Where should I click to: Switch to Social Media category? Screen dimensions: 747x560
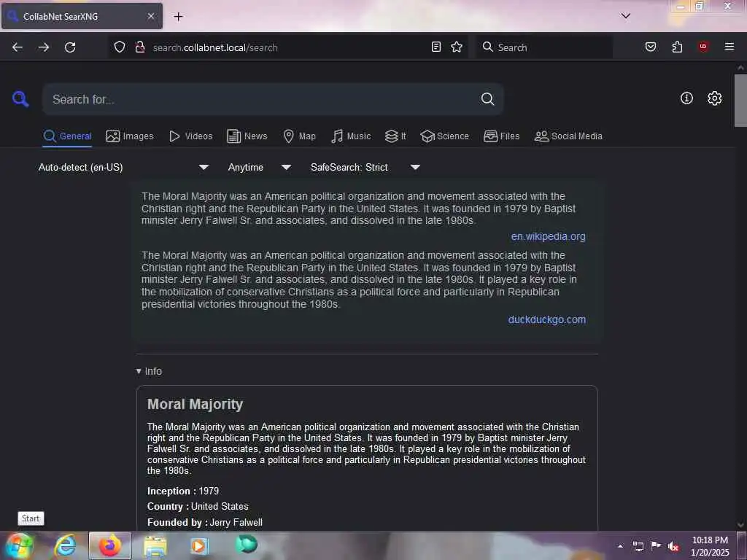[x=568, y=136]
